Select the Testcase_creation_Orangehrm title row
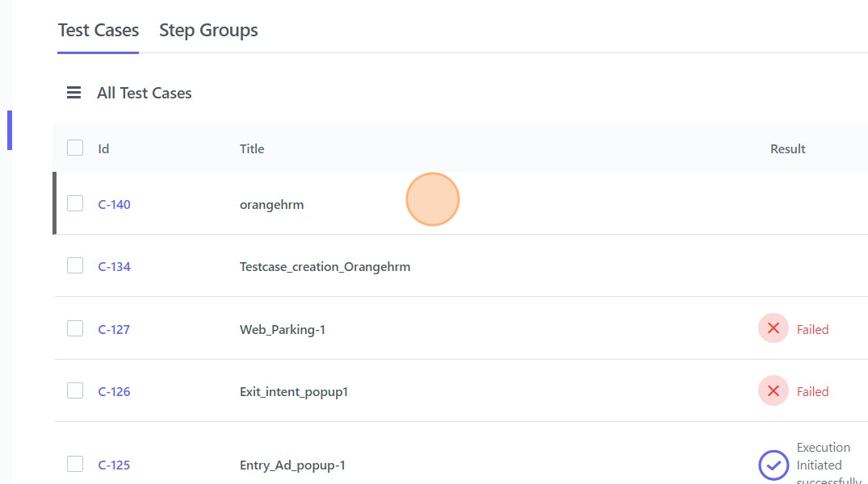This screenshot has height=484, width=868. click(325, 267)
